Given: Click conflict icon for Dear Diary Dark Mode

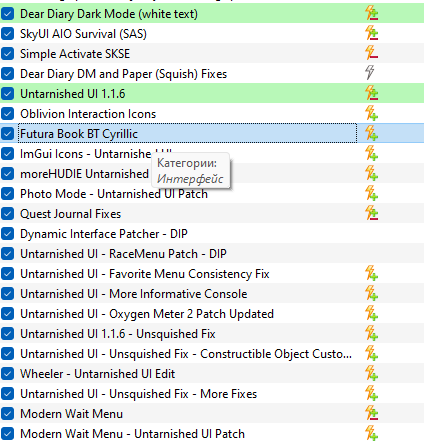Looking at the screenshot, I should point(371,13).
